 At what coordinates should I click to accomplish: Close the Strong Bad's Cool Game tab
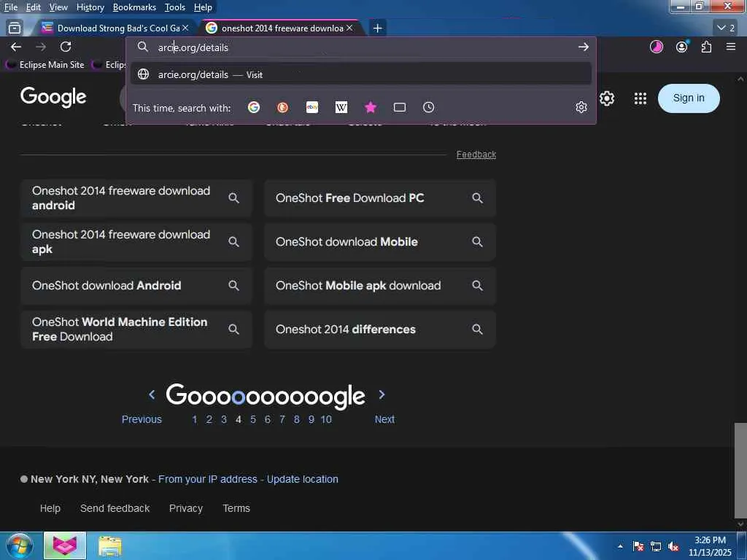(x=185, y=28)
